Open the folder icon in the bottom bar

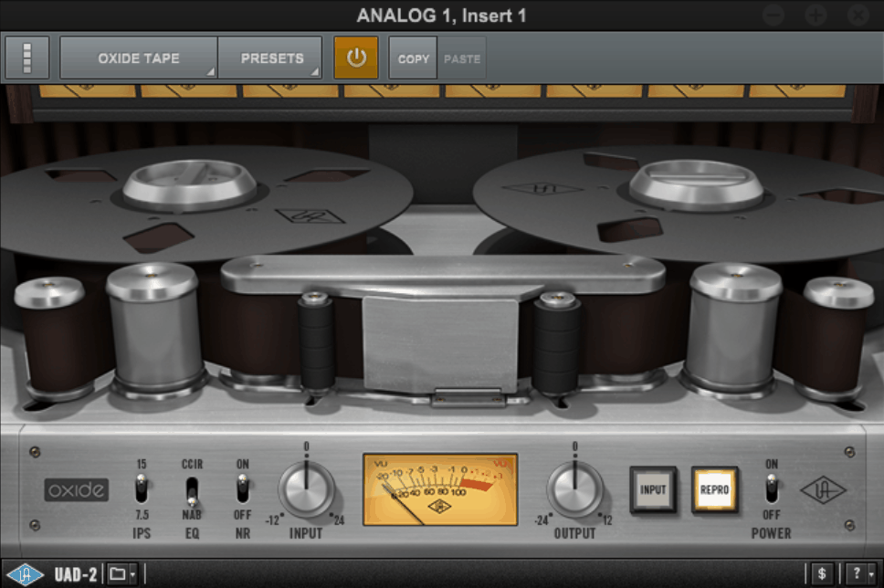coord(117,574)
